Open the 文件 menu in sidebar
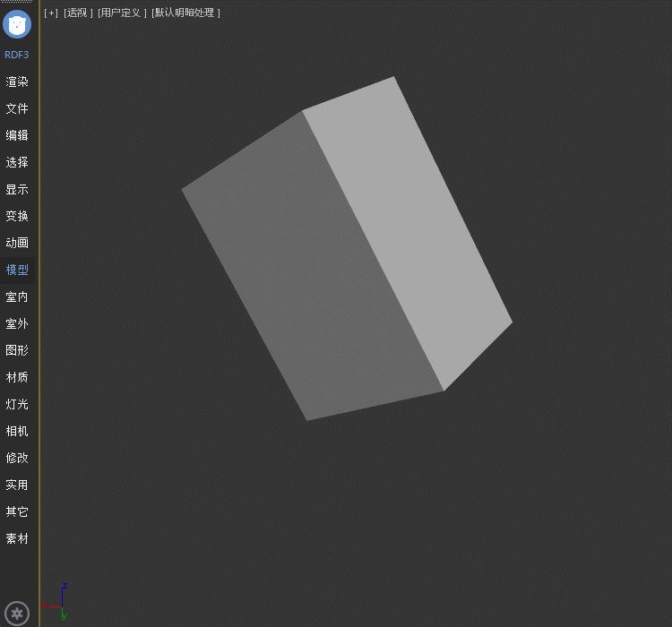The height and width of the screenshot is (627, 672). point(17,108)
